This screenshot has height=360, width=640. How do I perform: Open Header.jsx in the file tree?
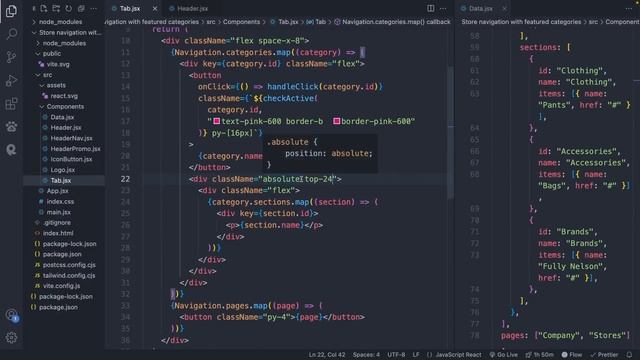(x=66, y=128)
